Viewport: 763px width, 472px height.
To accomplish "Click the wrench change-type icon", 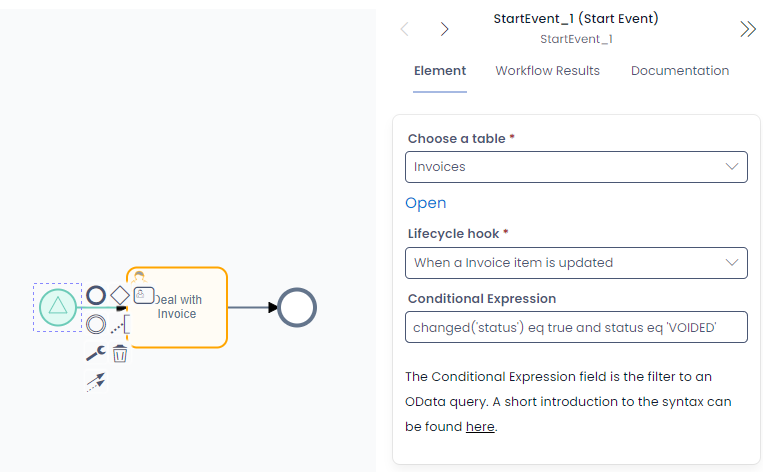I will pos(96,353).
